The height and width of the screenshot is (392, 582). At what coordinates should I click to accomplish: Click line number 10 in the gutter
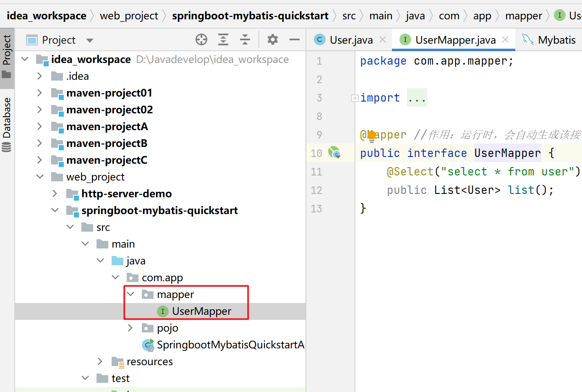point(316,153)
